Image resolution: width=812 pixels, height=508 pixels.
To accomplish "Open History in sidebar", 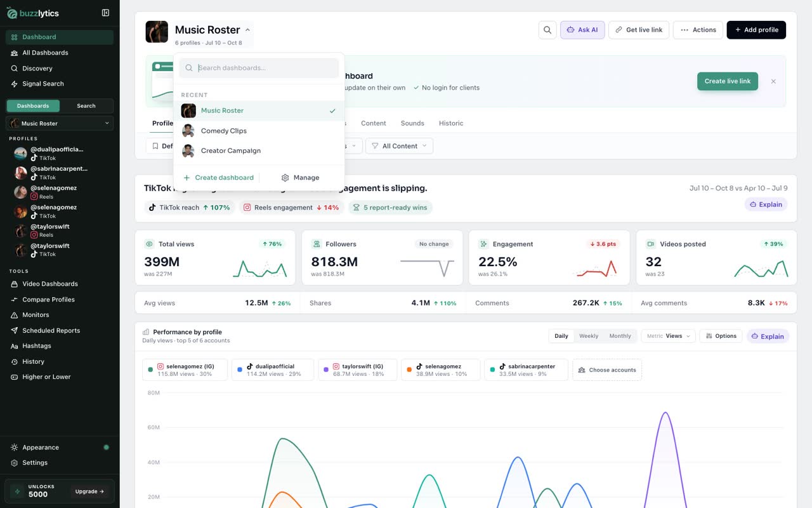I will (60, 362).
